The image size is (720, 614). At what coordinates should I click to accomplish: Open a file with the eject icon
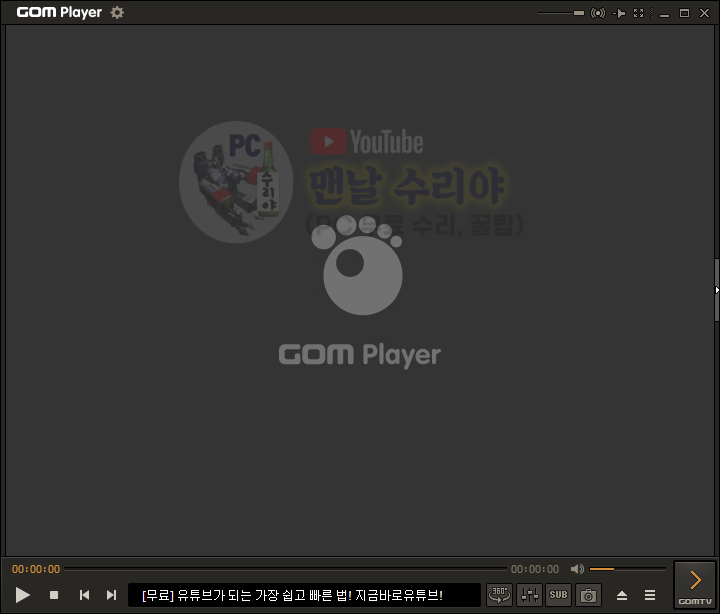(x=622, y=595)
